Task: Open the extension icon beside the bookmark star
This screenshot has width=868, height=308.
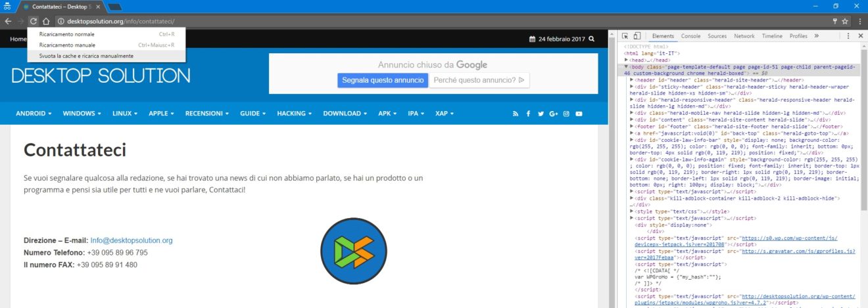Action: pos(835,21)
